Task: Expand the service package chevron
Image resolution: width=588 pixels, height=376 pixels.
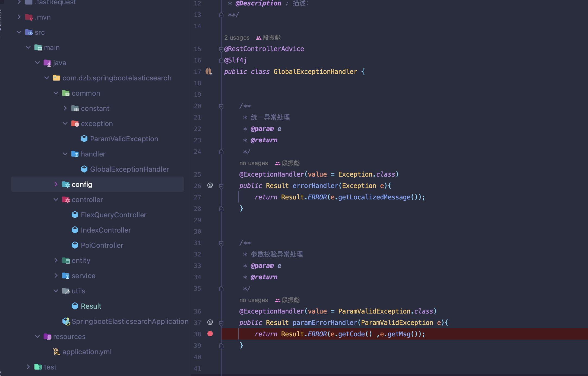Action: (x=56, y=276)
